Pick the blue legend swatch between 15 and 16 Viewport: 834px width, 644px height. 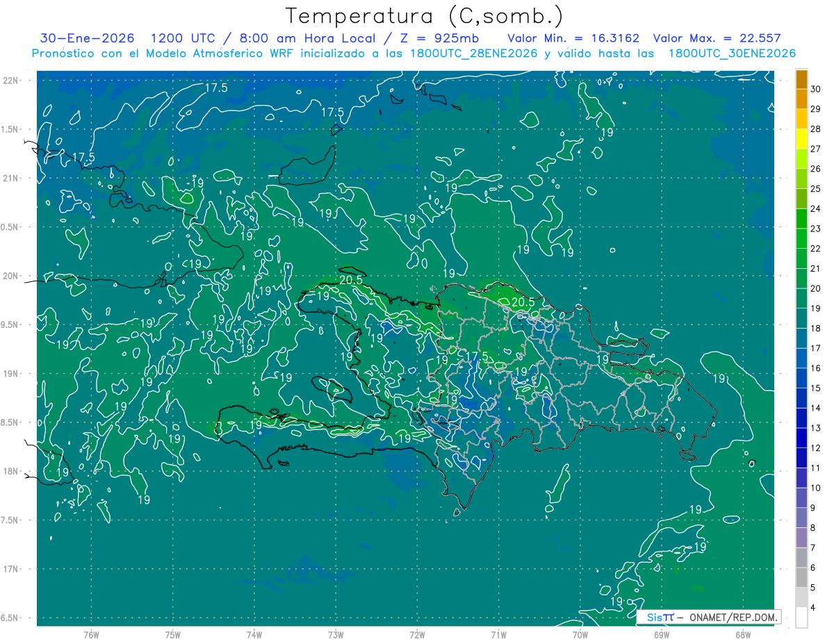pos(801,379)
